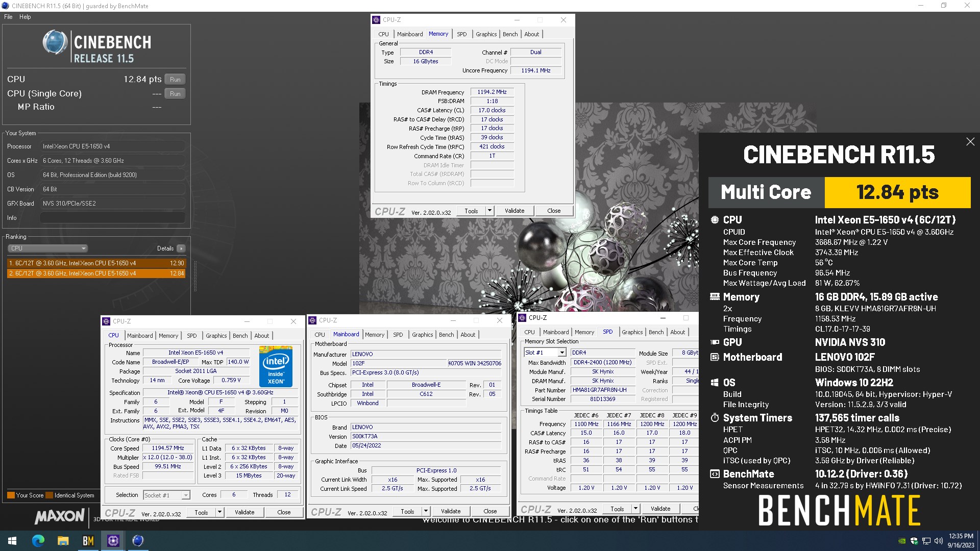The image size is (980, 551).
Task: Open Tools dropdown arrow in SPD window
Action: pyautogui.click(x=635, y=509)
